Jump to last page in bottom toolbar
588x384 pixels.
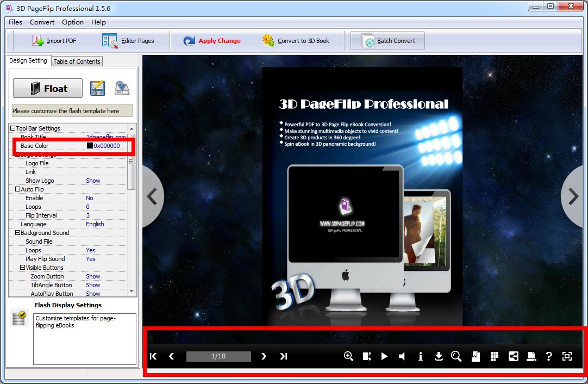[284, 356]
